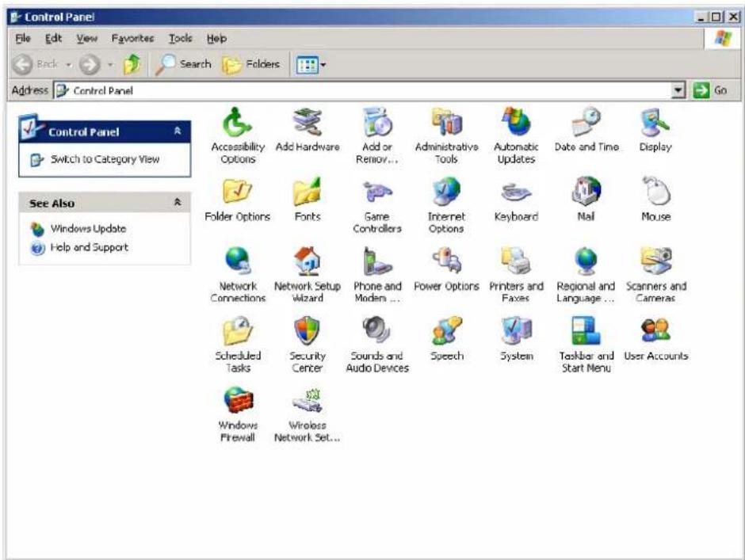Image resolution: width=745 pixels, height=560 pixels.
Task: Click the Go button
Action: click(x=710, y=90)
